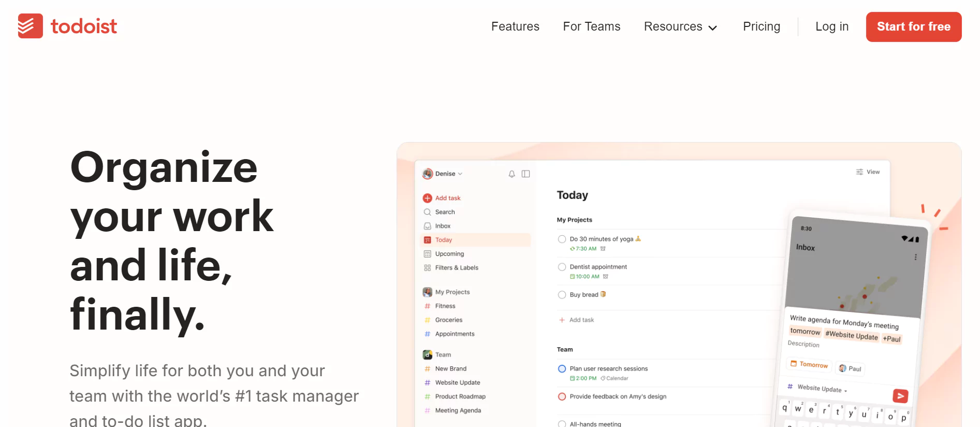Check off Plan user research sessions
This screenshot has height=427, width=980.
pos(562,369)
